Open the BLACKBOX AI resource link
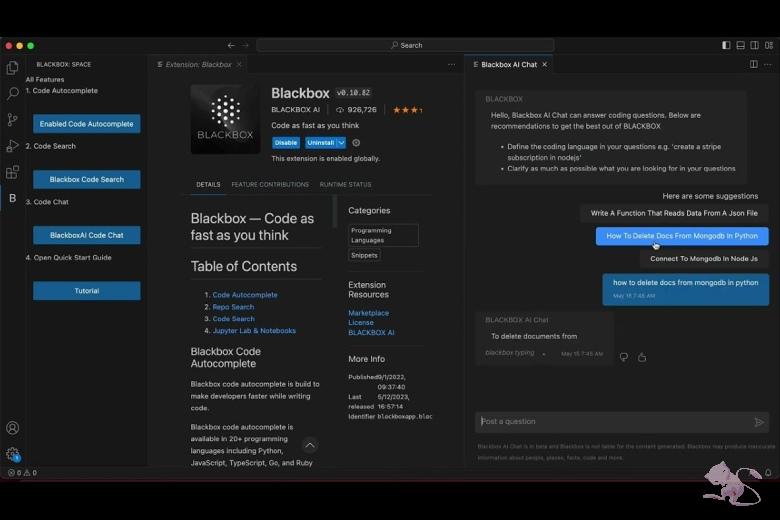The height and width of the screenshot is (520, 780). coord(371,332)
